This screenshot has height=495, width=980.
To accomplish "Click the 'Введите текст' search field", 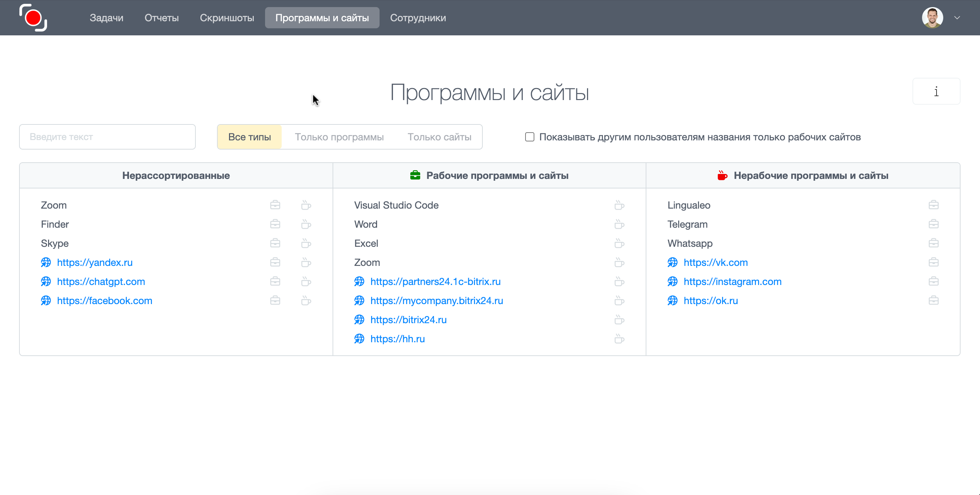I will (107, 137).
